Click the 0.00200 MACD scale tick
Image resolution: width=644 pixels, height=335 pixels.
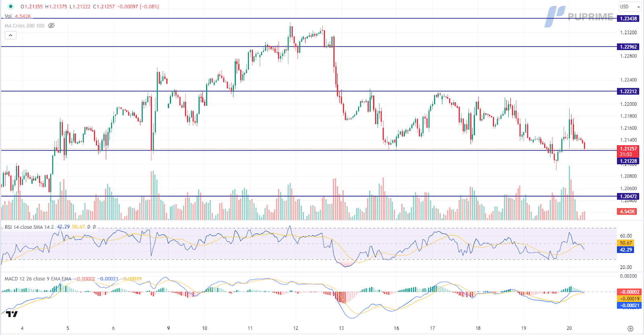click(629, 276)
